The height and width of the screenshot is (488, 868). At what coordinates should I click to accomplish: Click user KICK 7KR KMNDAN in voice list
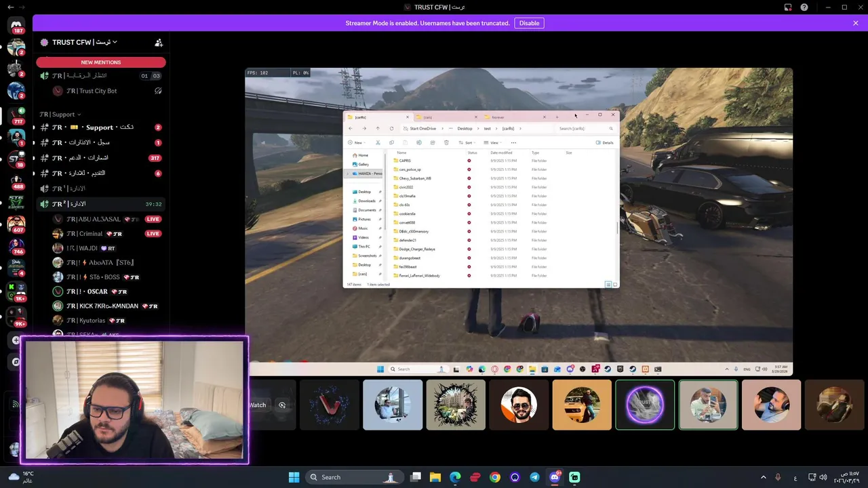[x=105, y=306]
